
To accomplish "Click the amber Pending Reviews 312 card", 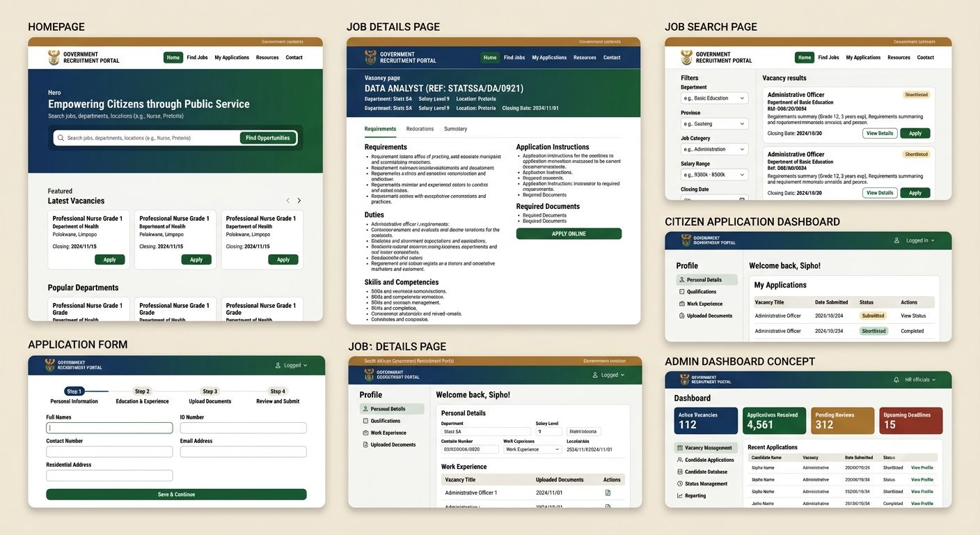I will coord(842,421).
